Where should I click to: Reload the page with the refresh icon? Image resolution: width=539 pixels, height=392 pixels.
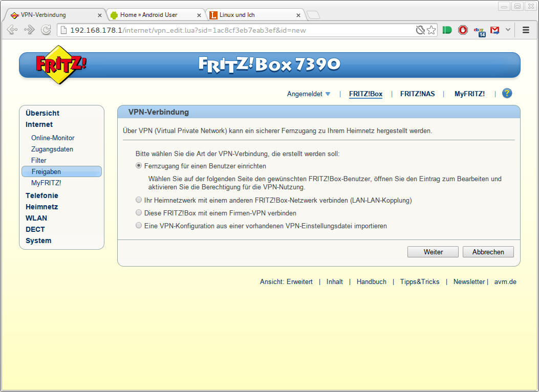click(x=46, y=30)
